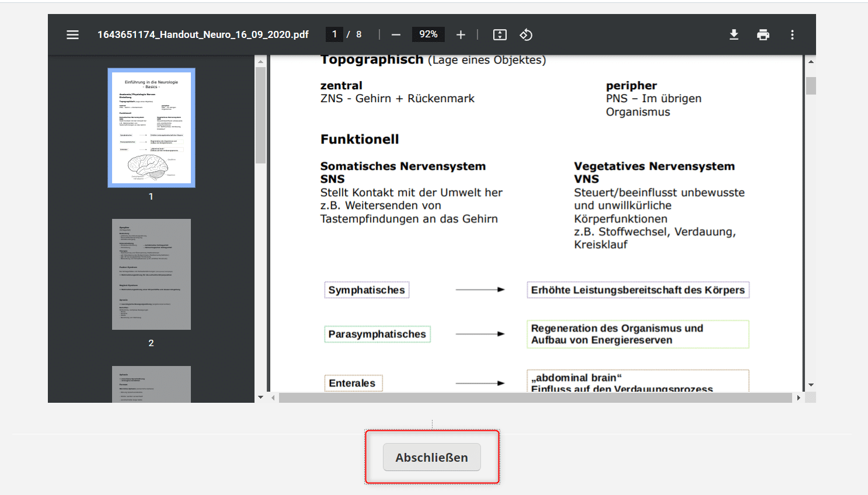Click the thumbnail panel scrollbar thumb

click(260, 115)
